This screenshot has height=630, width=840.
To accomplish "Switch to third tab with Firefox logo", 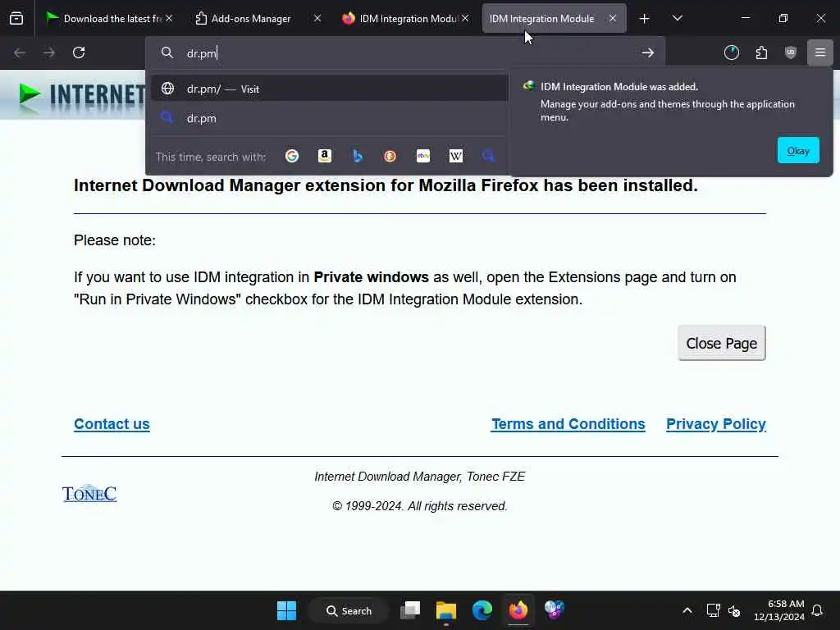I will [399, 18].
